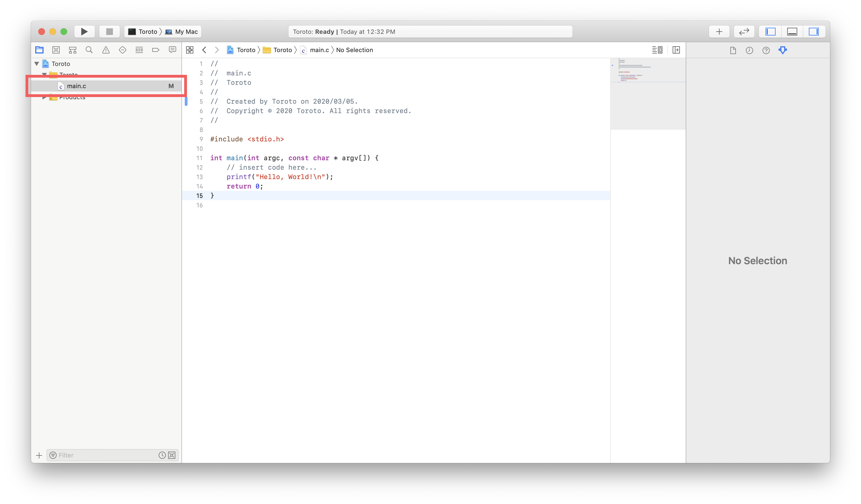Toggle the bottom Debug area visibility

point(792,32)
